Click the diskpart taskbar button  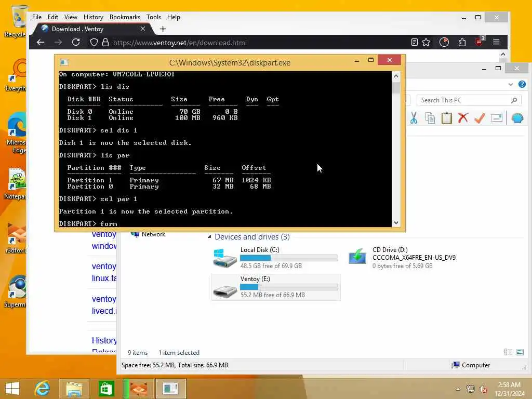pos(170,389)
